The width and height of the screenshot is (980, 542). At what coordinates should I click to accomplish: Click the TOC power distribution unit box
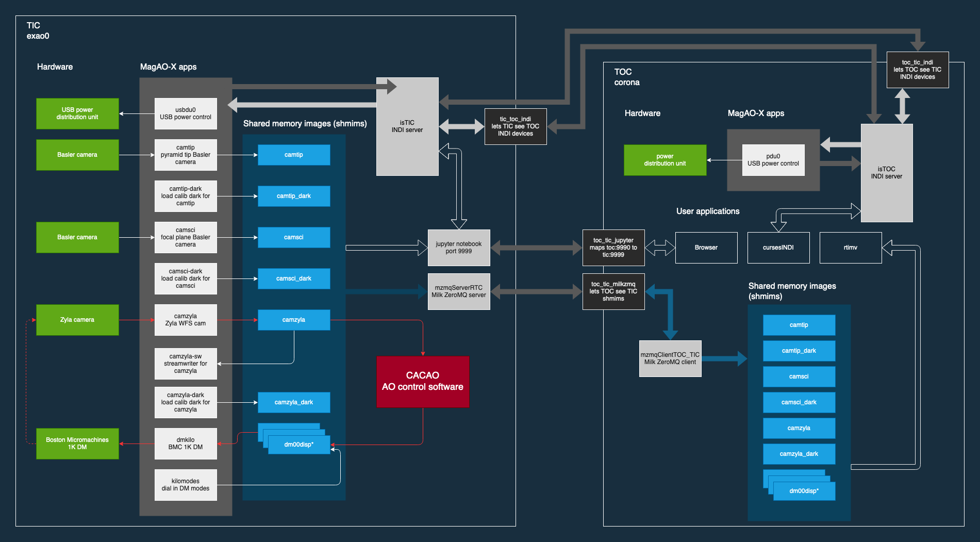coord(665,160)
